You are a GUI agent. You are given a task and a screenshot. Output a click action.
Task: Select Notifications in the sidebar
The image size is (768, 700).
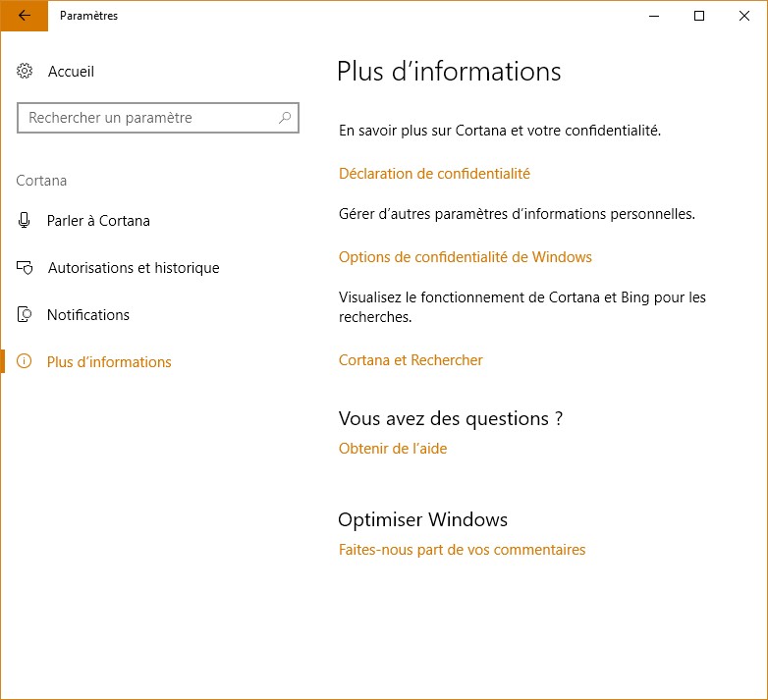click(x=88, y=315)
